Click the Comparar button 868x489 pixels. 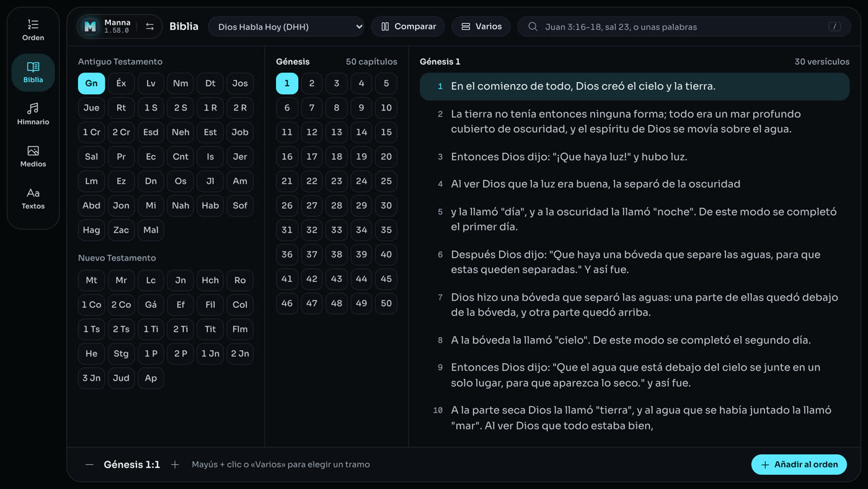(x=408, y=27)
